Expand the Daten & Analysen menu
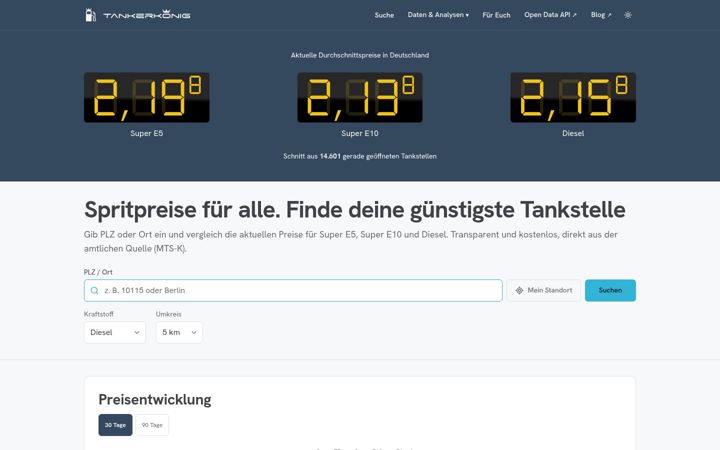This screenshot has height=450, width=720. pyautogui.click(x=438, y=15)
